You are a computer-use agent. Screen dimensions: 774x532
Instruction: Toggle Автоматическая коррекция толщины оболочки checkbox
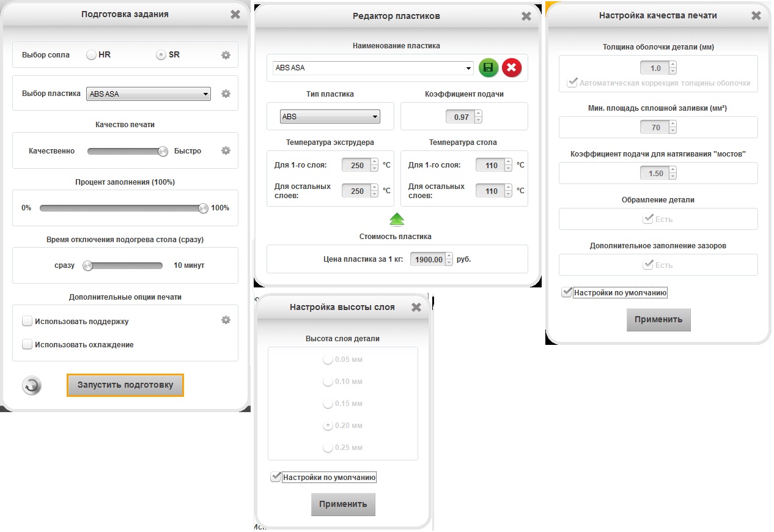click(x=572, y=83)
